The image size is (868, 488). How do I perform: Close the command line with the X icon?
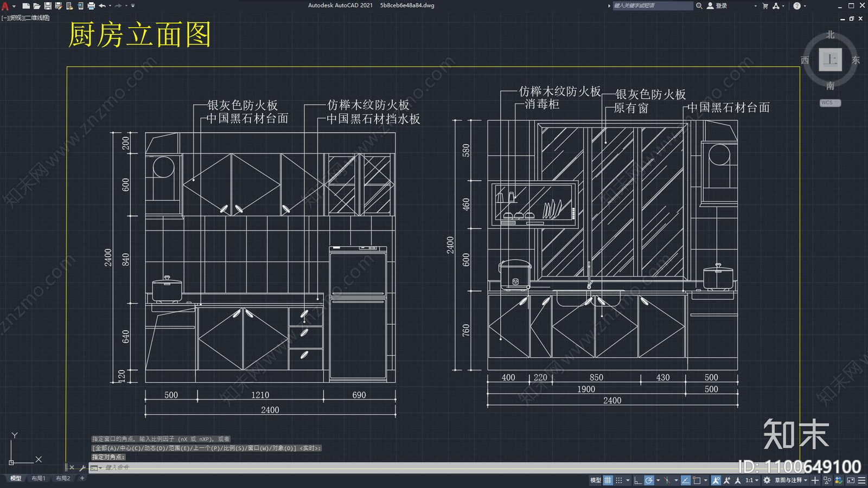72,467
